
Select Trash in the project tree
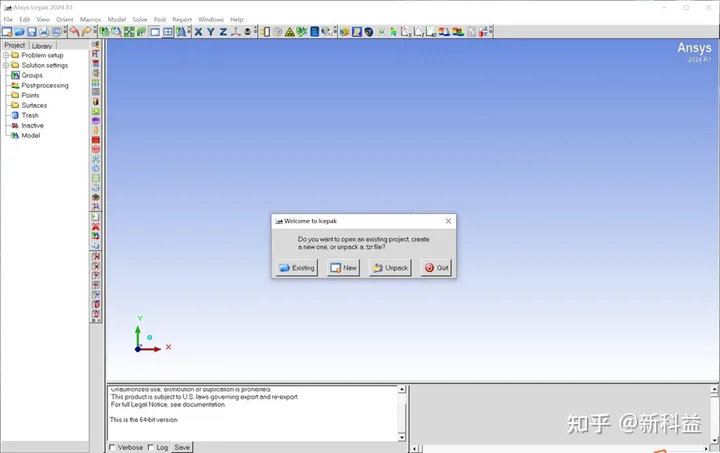tap(30, 115)
